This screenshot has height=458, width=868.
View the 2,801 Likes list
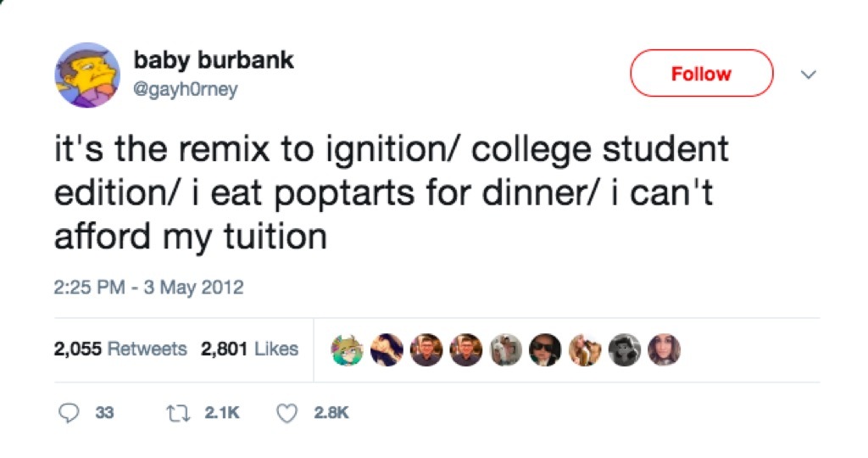coord(250,349)
